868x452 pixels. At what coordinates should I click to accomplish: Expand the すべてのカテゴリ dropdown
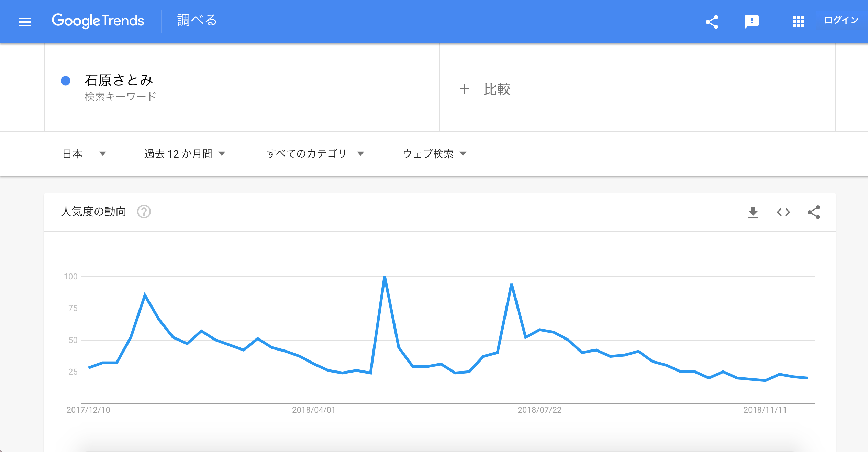[x=315, y=153]
